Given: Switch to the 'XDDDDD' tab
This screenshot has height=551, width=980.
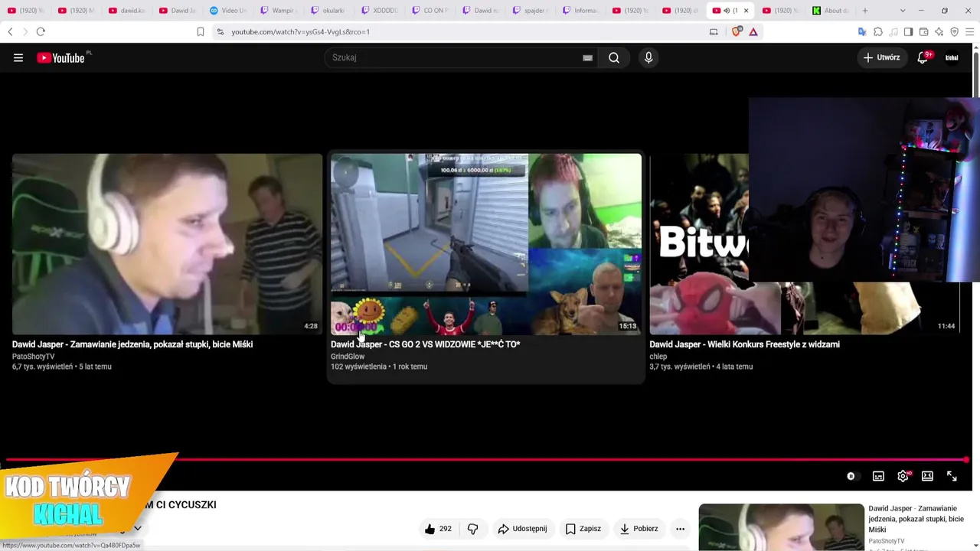Looking at the screenshot, I should 379,11.
